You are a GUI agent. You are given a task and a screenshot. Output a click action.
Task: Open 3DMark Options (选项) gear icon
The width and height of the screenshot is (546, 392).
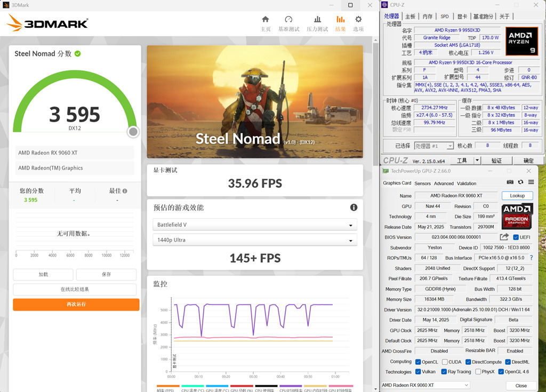point(358,20)
